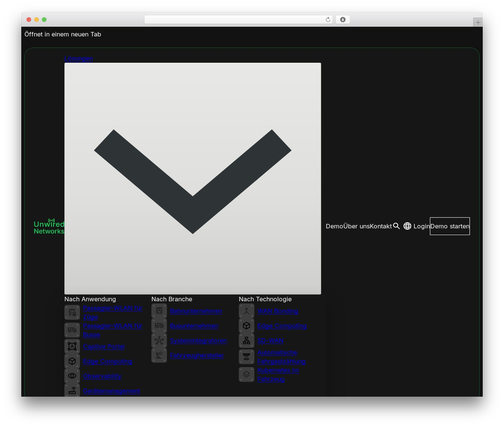The width and height of the screenshot is (504, 427).
Task: Open the Fahrzeughersteller link
Action: point(197,355)
